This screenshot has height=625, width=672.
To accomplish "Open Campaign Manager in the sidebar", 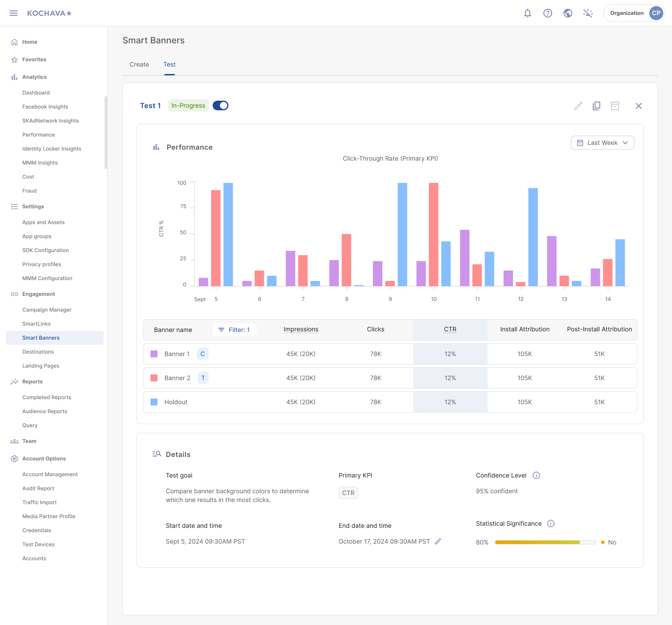I will (47, 310).
